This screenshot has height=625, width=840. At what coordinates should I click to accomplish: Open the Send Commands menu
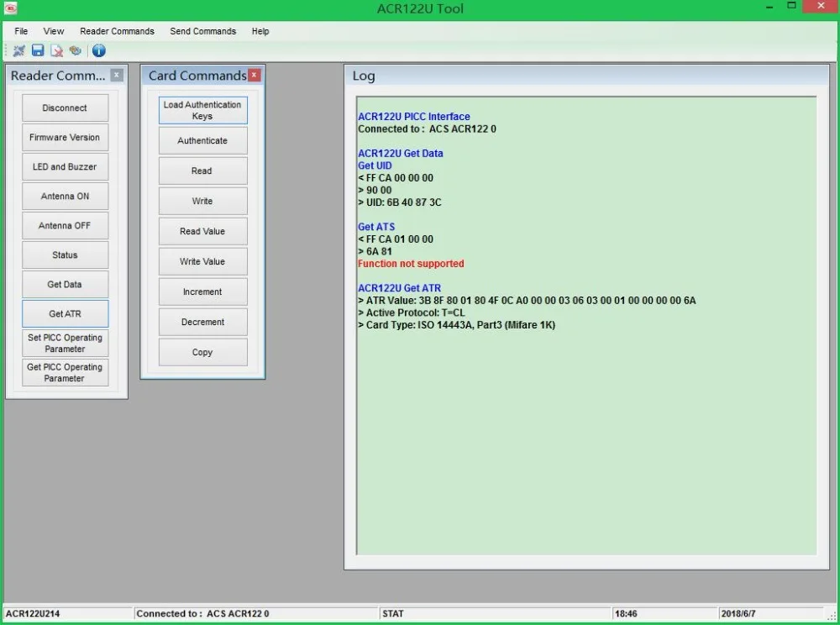tap(203, 31)
